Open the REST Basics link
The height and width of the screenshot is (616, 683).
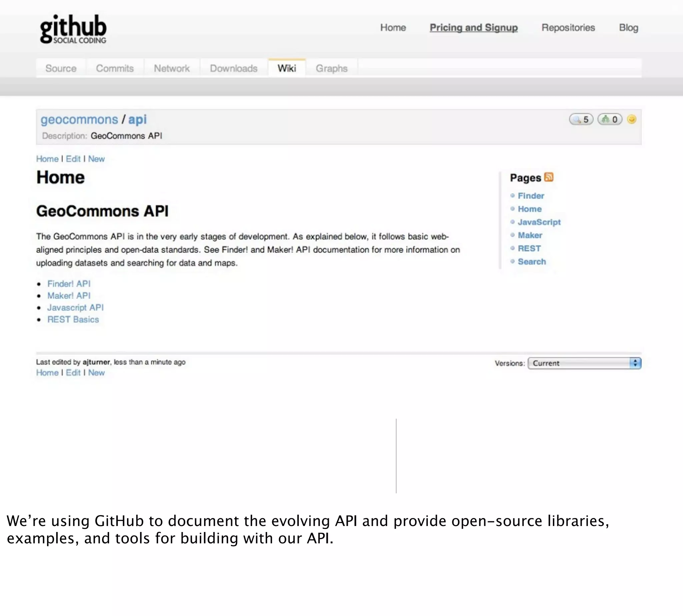coord(73,320)
